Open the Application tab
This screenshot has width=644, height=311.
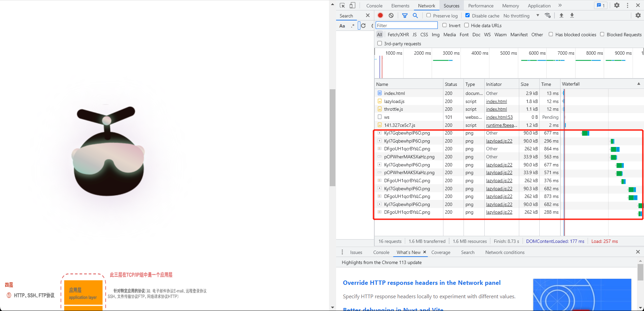click(539, 6)
